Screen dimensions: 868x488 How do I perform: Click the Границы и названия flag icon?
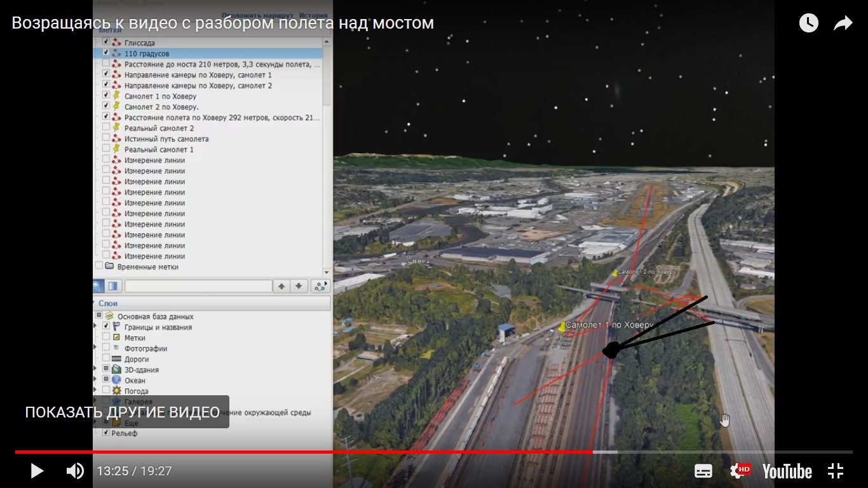[x=116, y=327]
